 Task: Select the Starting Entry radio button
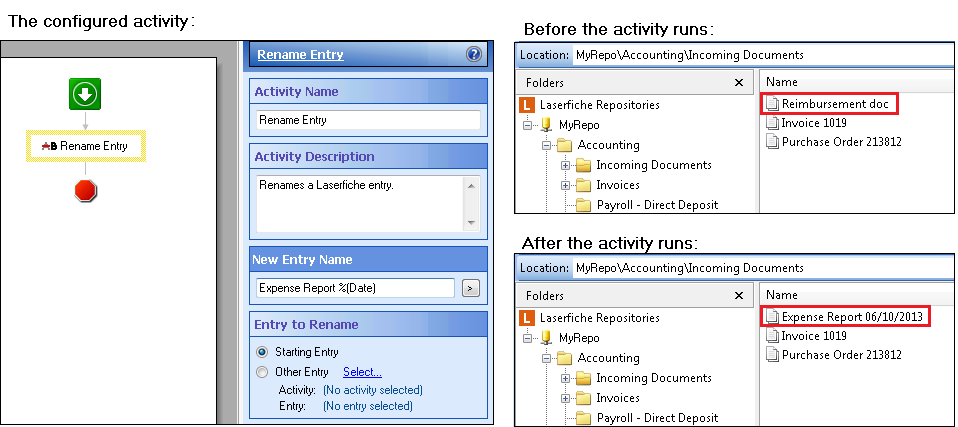263,352
